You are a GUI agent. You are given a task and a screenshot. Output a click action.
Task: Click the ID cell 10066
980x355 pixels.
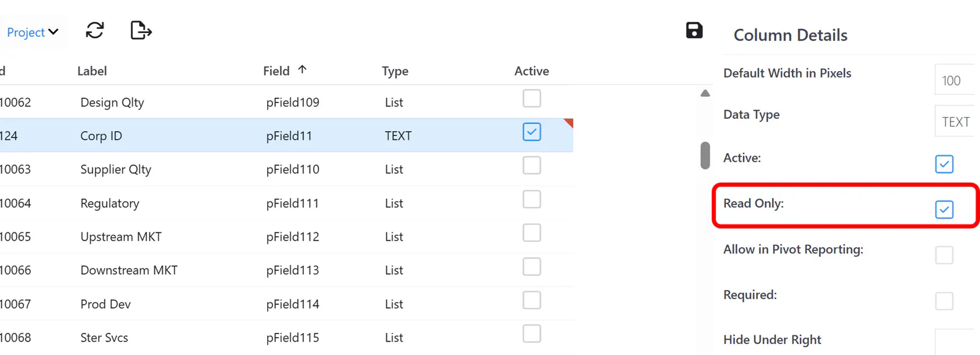click(15, 270)
